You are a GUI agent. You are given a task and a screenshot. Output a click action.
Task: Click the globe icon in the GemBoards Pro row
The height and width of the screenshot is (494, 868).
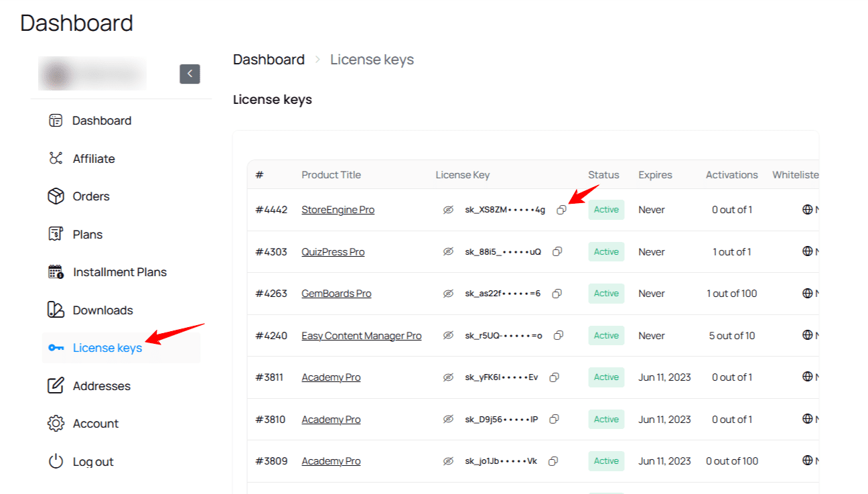pos(807,294)
